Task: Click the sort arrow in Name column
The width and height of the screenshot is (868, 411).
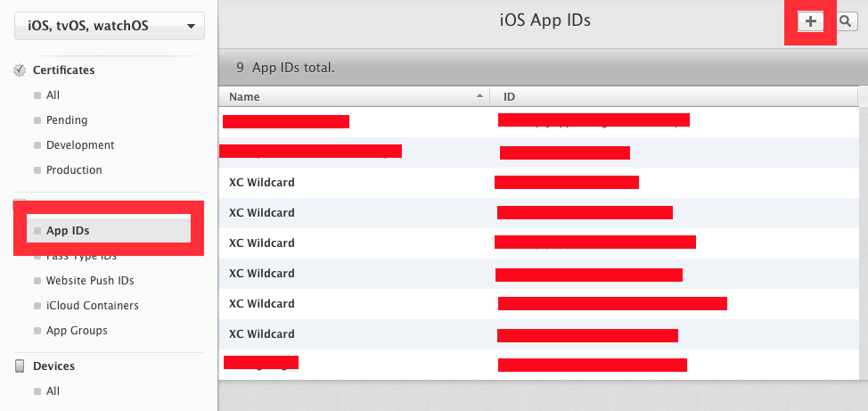Action: 479,96
